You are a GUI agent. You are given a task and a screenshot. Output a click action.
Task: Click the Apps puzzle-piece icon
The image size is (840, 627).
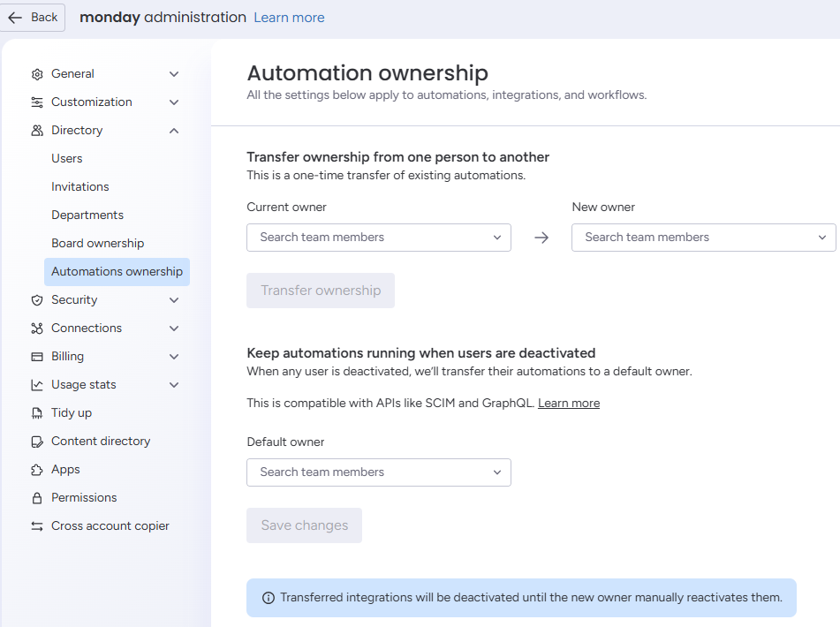pyautogui.click(x=37, y=470)
